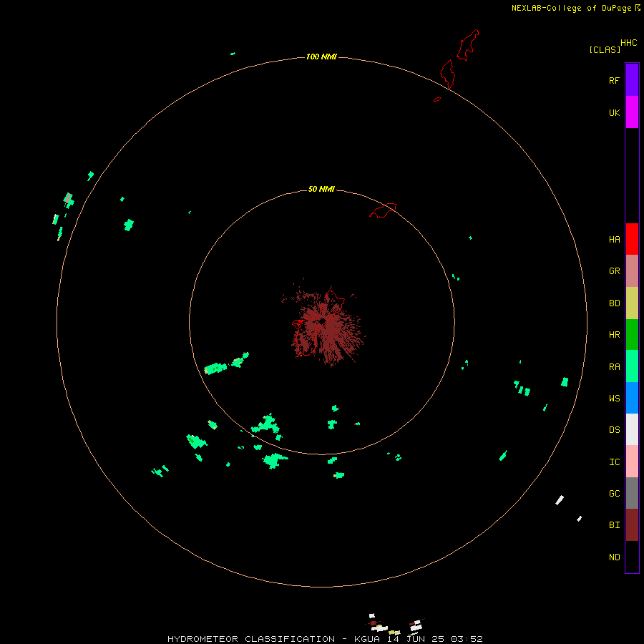The height and width of the screenshot is (644, 644).
Task: Click the 14 JUN 25 date text
Action: 415,639
